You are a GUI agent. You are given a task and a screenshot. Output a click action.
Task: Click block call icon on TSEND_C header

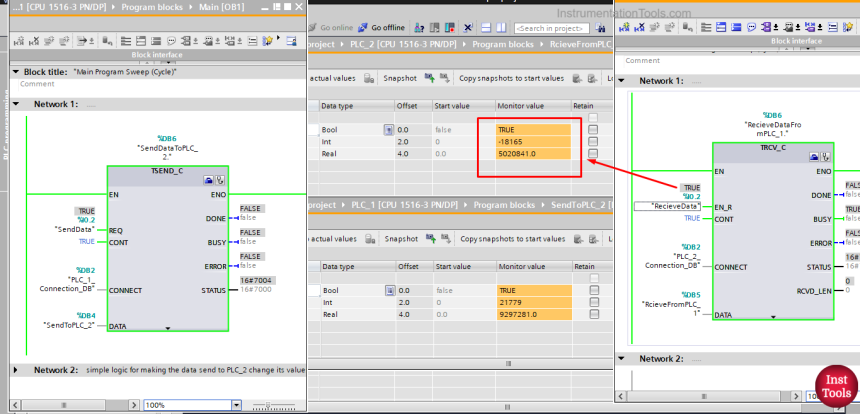(208, 179)
